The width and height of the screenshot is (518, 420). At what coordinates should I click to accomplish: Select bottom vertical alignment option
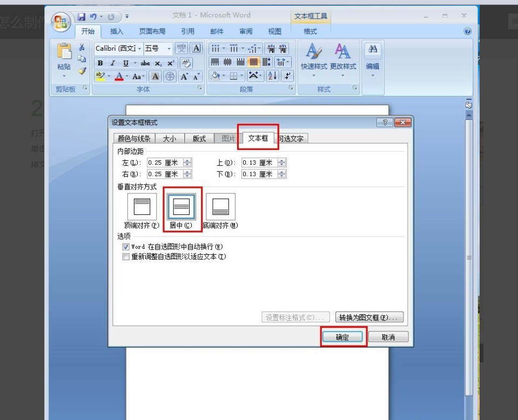pos(220,207)
